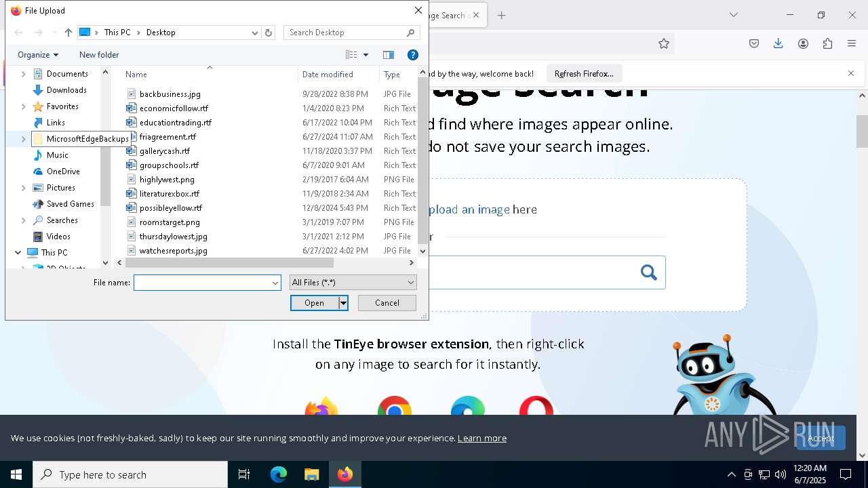Click the vertical scrollbar of file list

pos(423,159)
